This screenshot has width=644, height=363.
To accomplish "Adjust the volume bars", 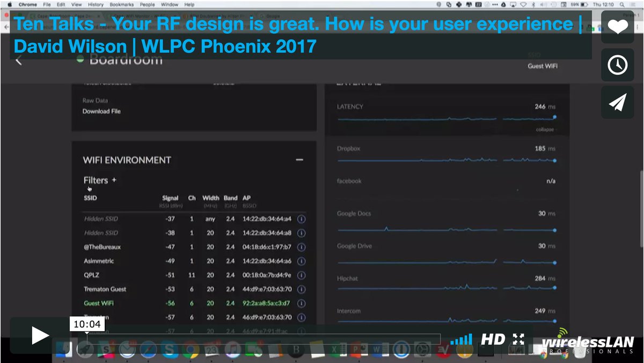I will point(462,339).
